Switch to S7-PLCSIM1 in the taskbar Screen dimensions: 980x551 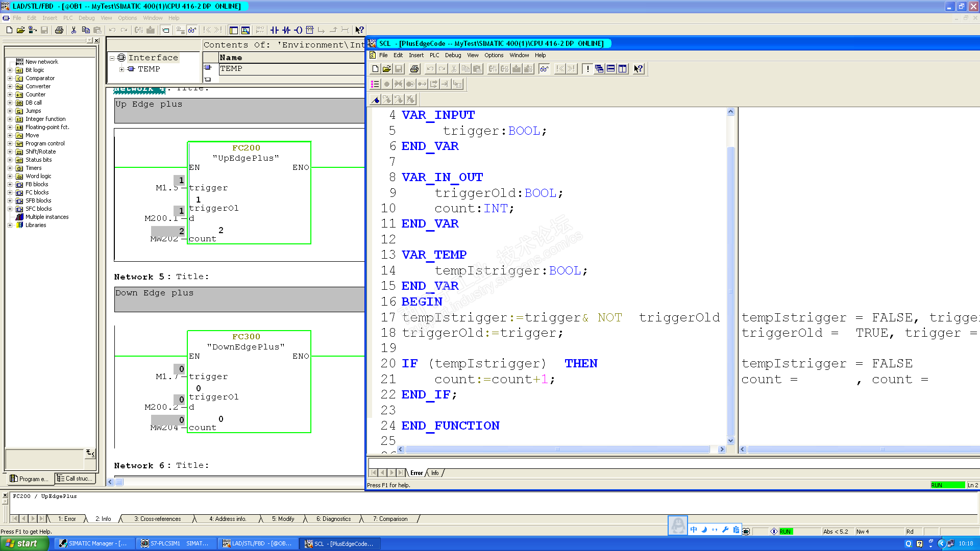(x=175, y=543)
